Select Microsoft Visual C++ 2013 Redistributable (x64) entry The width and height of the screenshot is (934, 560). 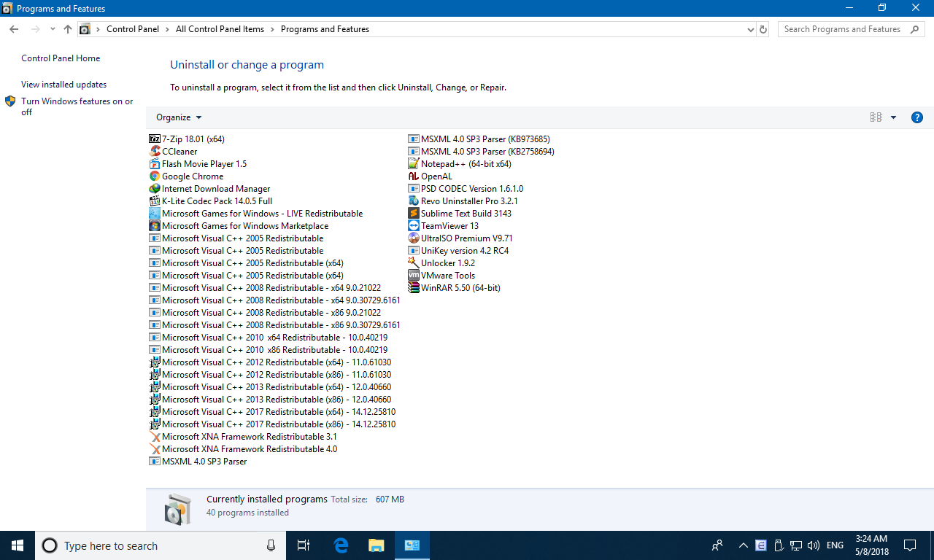tap(270, 386)
